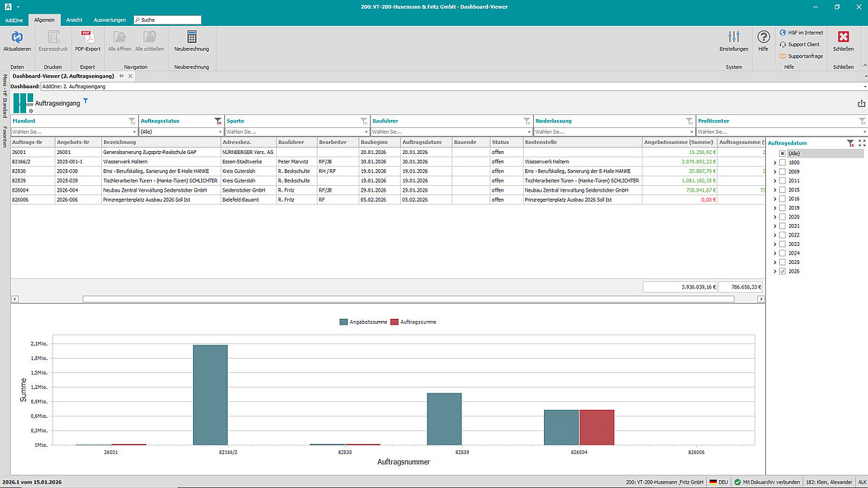Click the H&F im Internet link
Screen dimensions: 868x488
point(803,33)
